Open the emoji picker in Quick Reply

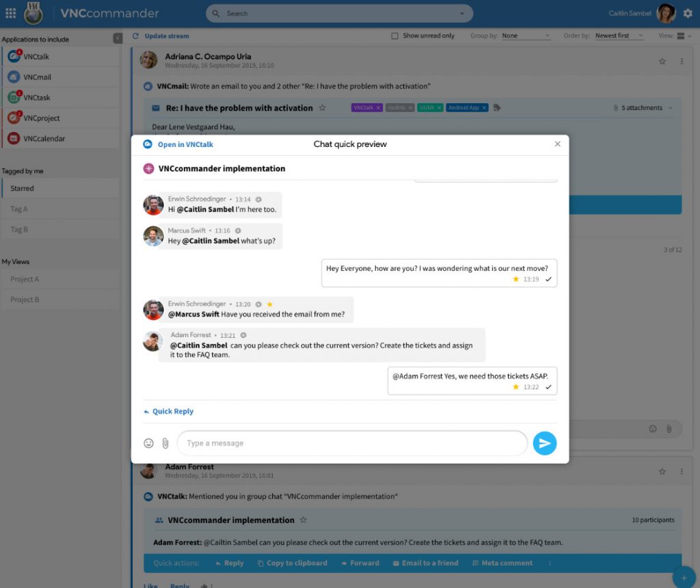(148, 443)
